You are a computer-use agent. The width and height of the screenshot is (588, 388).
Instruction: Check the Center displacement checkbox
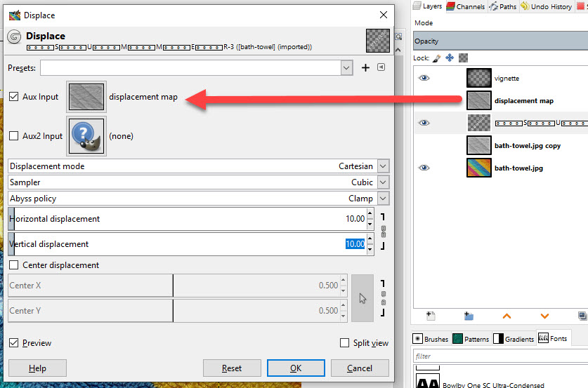tap(14, 265)
